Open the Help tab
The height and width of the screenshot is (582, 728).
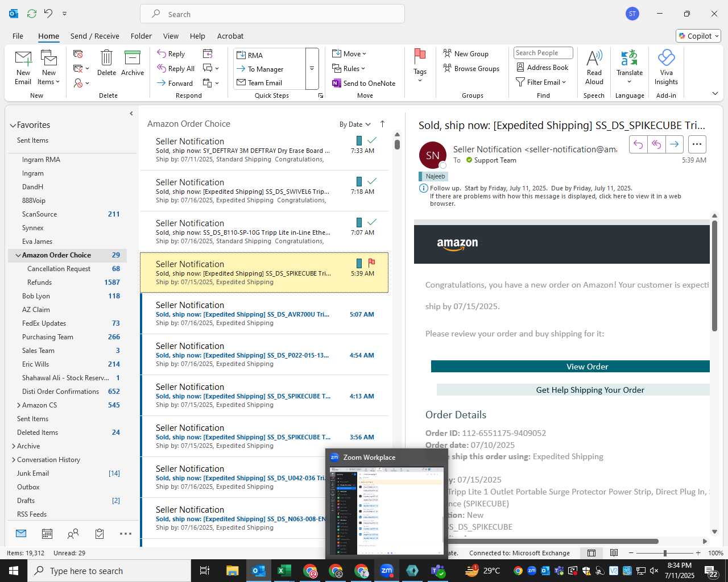(x=197, y=36)
